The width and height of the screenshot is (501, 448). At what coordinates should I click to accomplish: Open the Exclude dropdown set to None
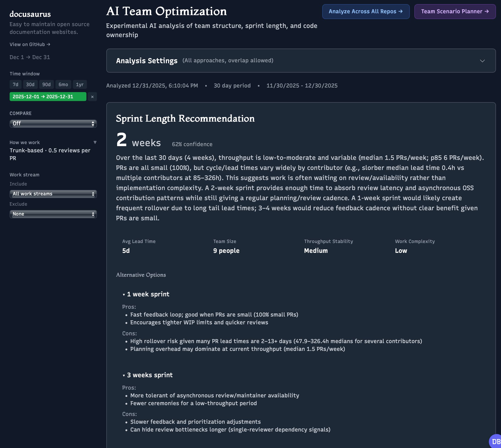point(53,214)
